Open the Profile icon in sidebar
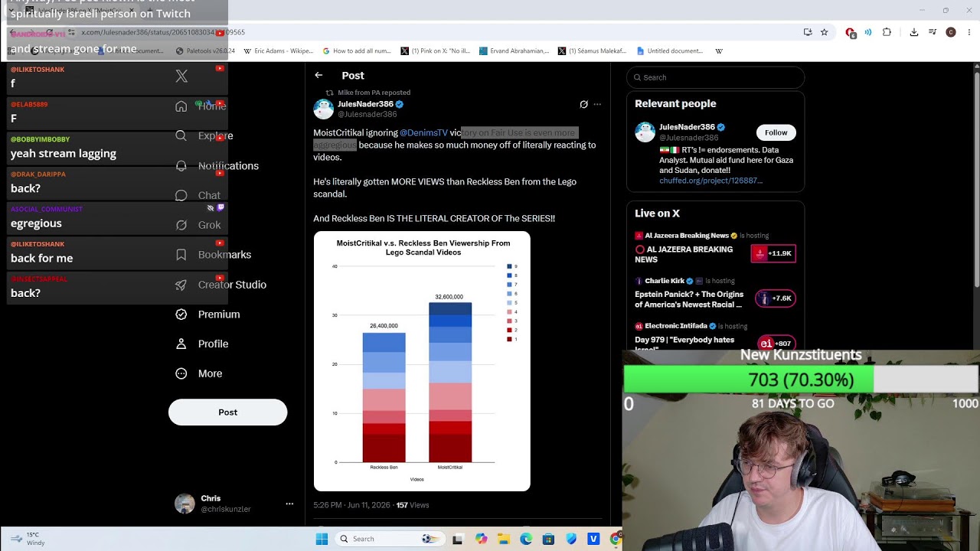The image size is (980, 551). point(181,344)
